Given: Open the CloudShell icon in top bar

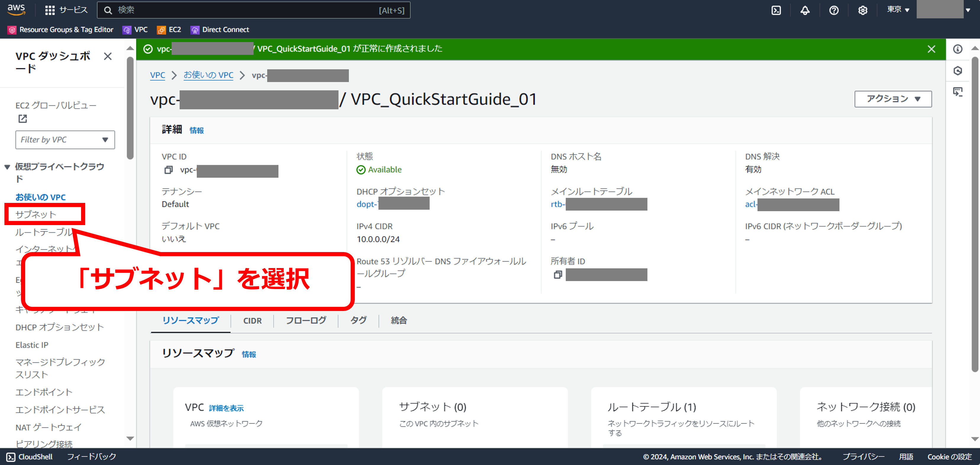Looking at the screenshot, I should [x=776, y=10].
